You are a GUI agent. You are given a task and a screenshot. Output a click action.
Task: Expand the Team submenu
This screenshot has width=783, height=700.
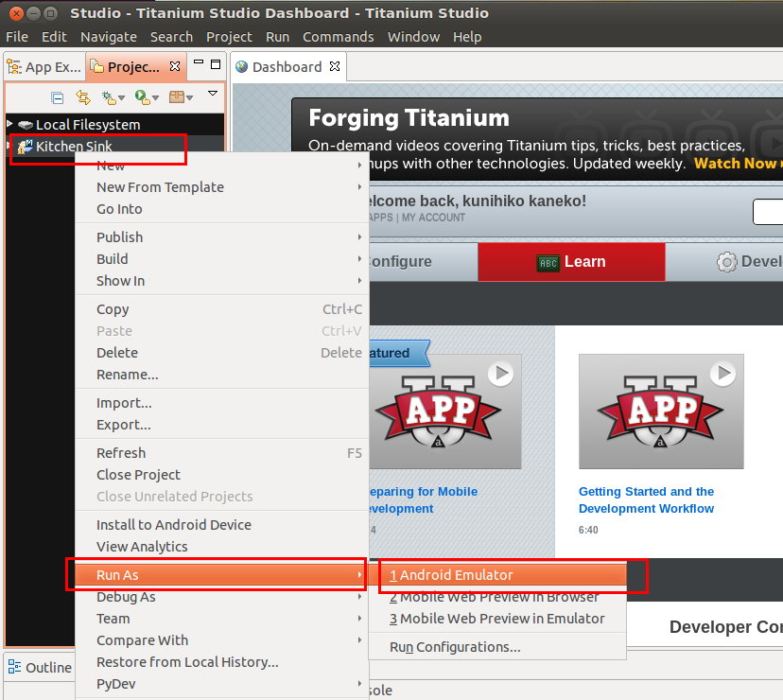221,619
